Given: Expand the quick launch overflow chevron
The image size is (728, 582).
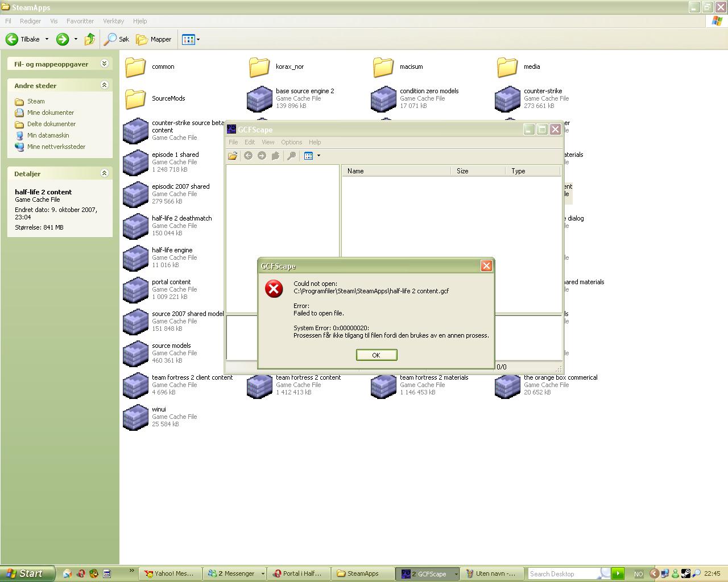Looking at the screenshot, I should (132, 571).
